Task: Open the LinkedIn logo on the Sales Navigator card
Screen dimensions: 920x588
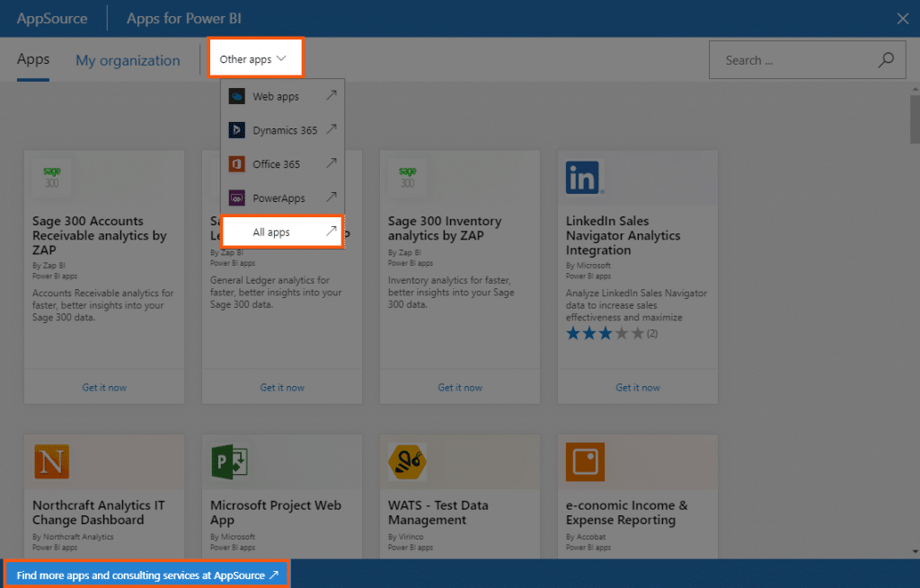Action: [584, 178]
